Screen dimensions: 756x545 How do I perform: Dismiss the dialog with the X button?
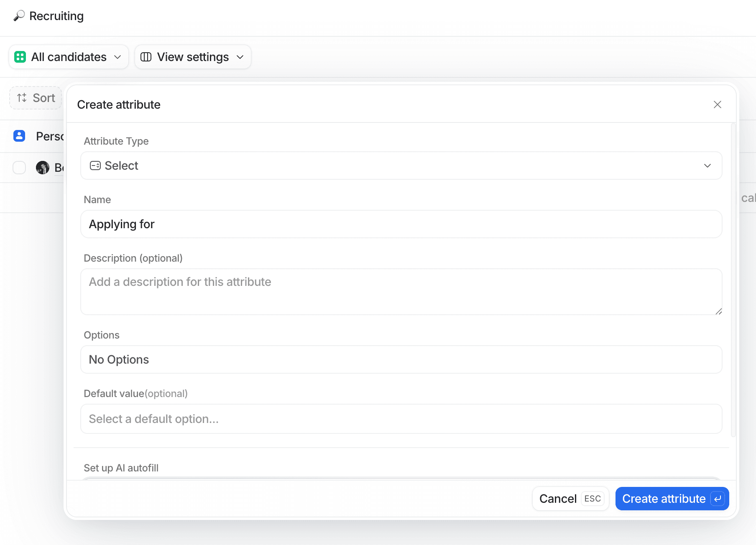[718, 104]
